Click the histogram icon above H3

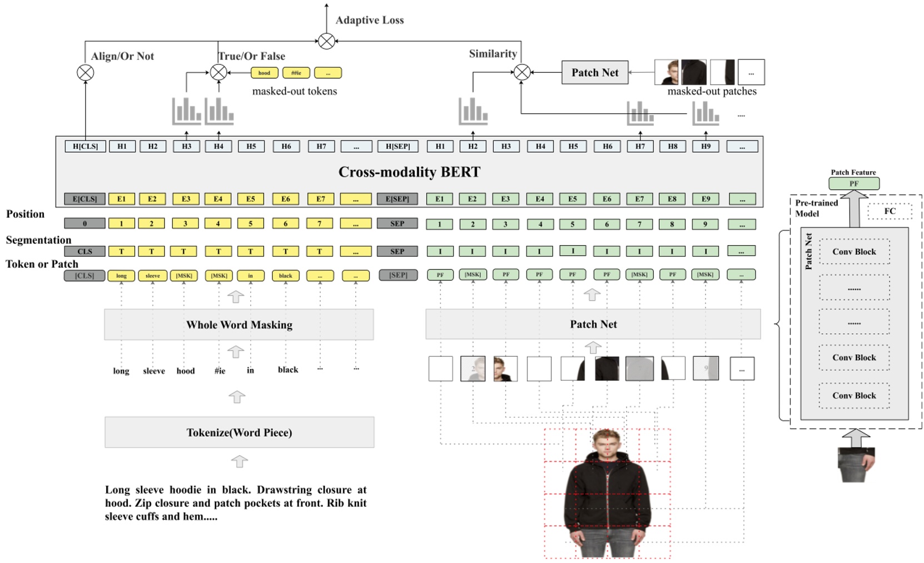[x=187, y=111]
